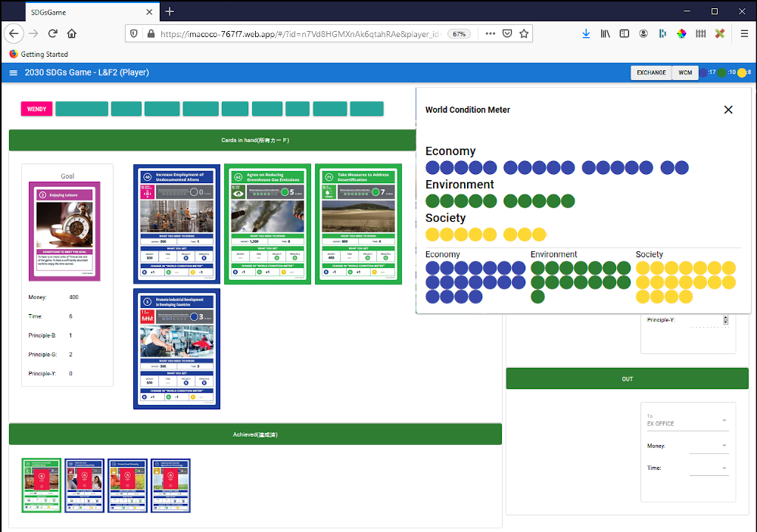The width and height of the screenshot is (757, 532).
Task: Select the Agree on Reducing Greenhouse Gas Emissions card
Action: point(267,224)
